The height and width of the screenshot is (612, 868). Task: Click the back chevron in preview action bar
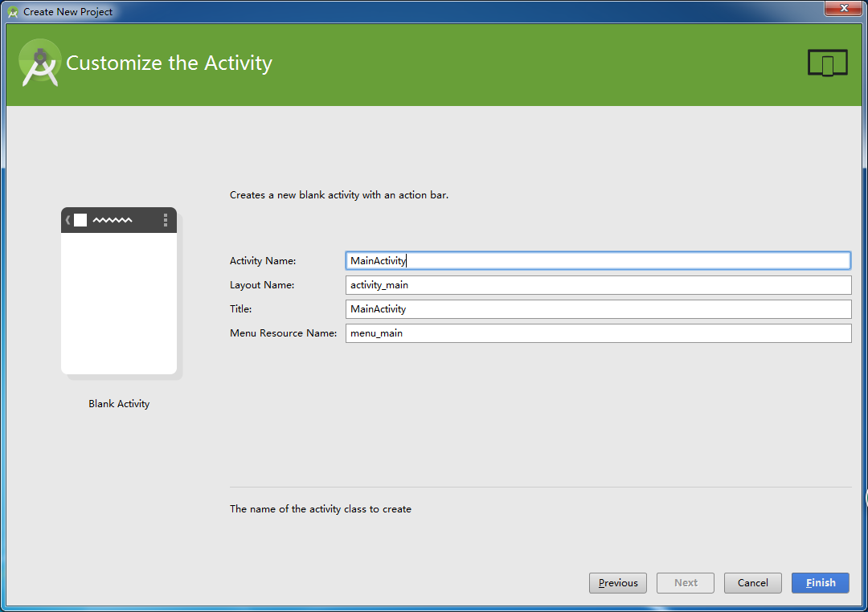pos(68,220)
